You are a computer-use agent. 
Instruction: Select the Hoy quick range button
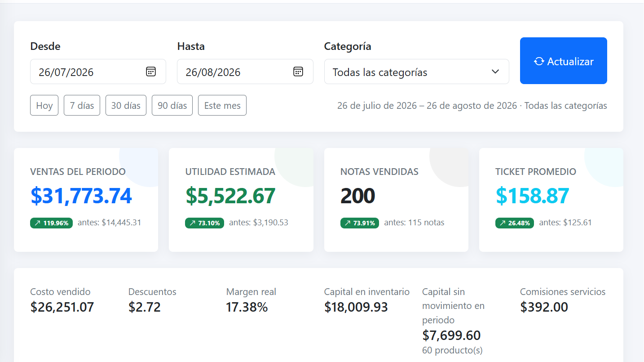(44, 105)
